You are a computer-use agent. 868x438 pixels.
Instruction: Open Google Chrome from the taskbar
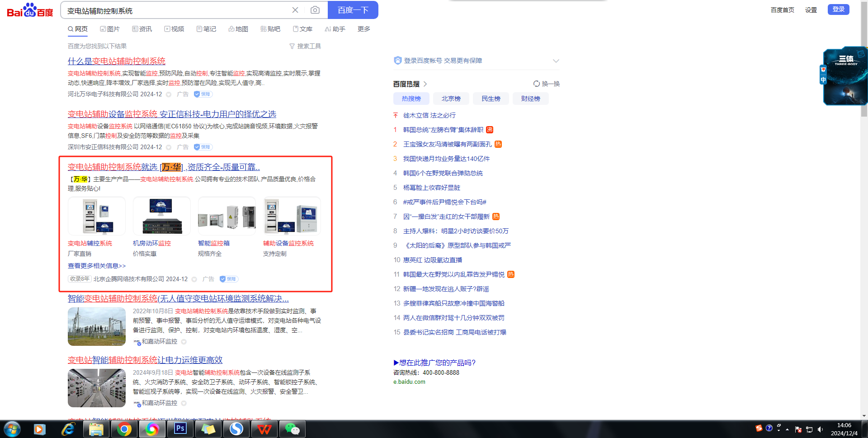[124, 429]
